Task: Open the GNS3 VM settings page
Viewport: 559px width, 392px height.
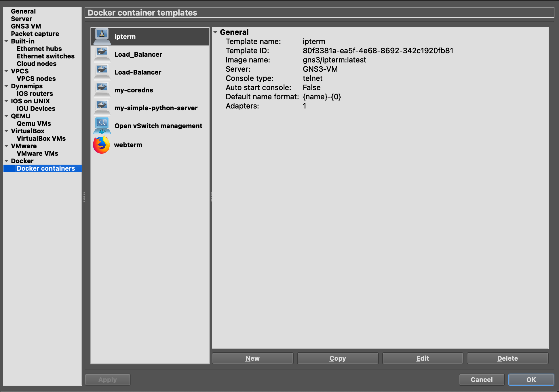Action: coord(26,26)
